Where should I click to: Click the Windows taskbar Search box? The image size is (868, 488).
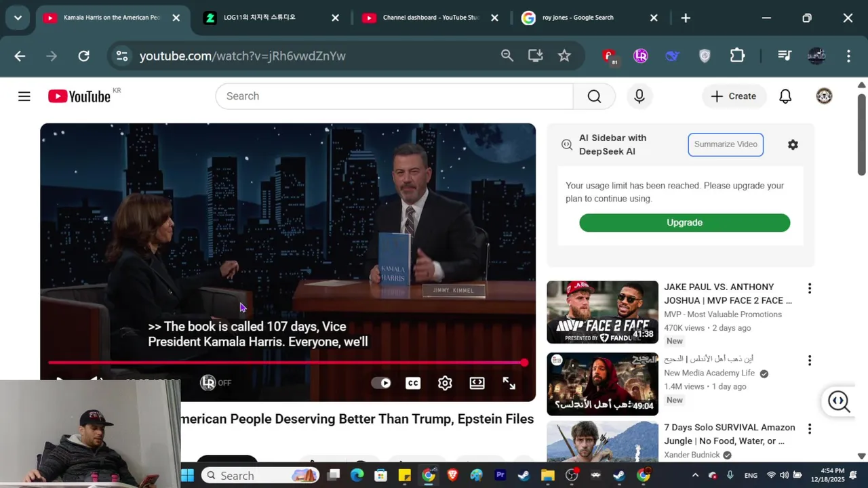(x=260, y=475)
